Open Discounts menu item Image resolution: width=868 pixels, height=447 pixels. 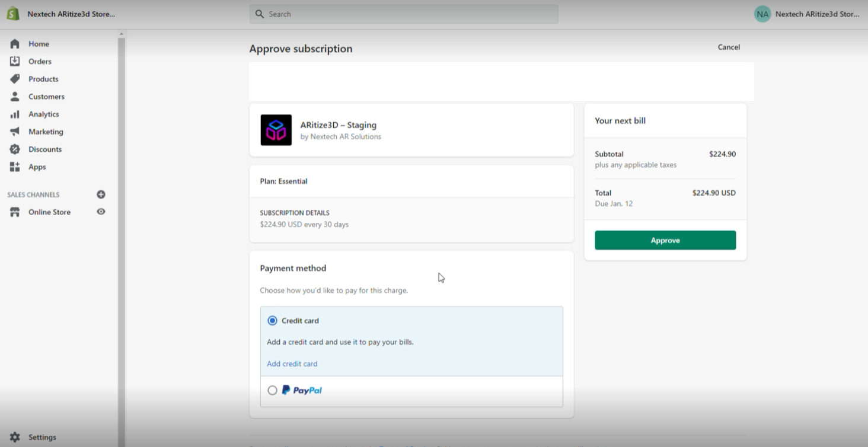pos(45,149)
